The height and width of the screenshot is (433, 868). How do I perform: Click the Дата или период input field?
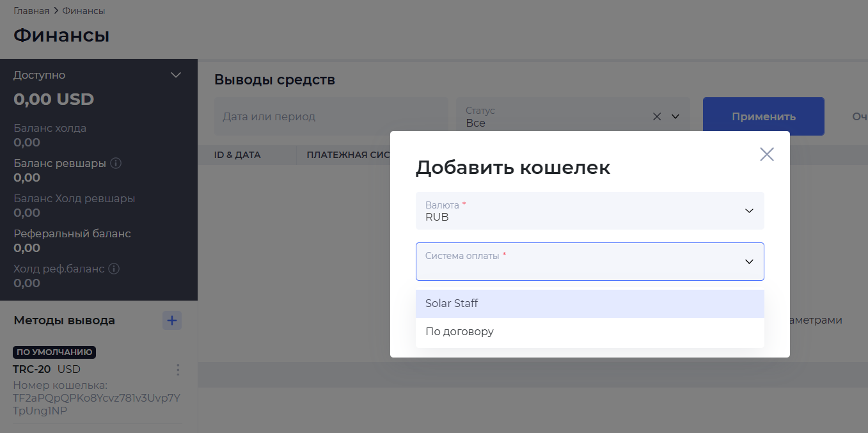pyautogui.click(x=331, y=116)
